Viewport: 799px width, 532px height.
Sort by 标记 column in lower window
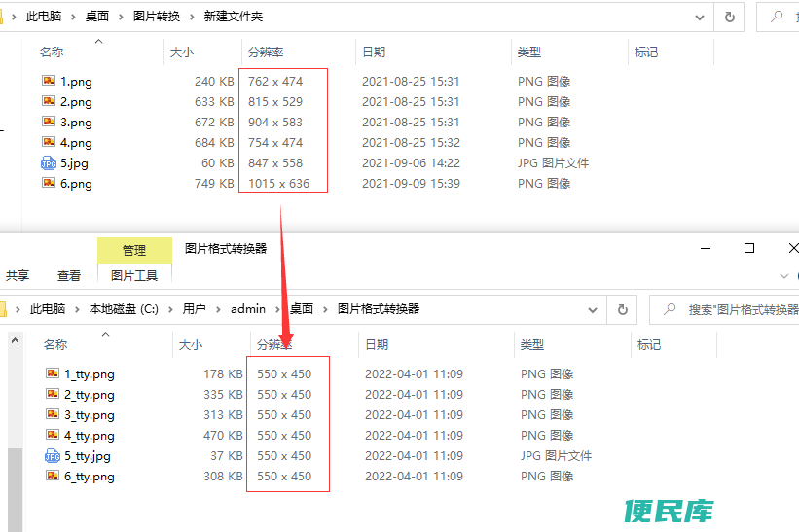(x=649, y=344)
